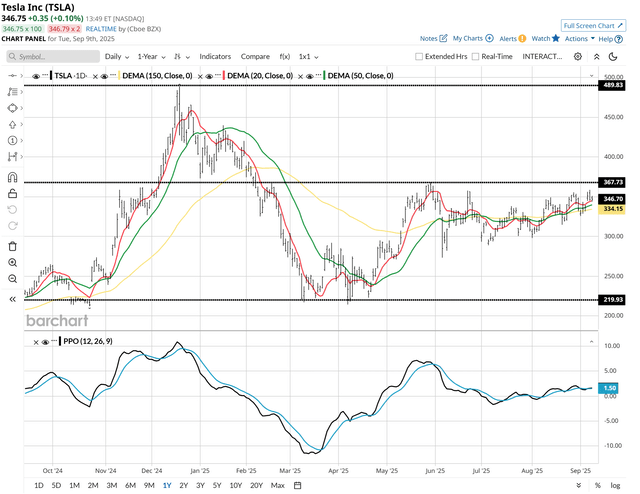Hide the DEMA 50 line
This screenshot has width=640, height=494.
[309, 76]
